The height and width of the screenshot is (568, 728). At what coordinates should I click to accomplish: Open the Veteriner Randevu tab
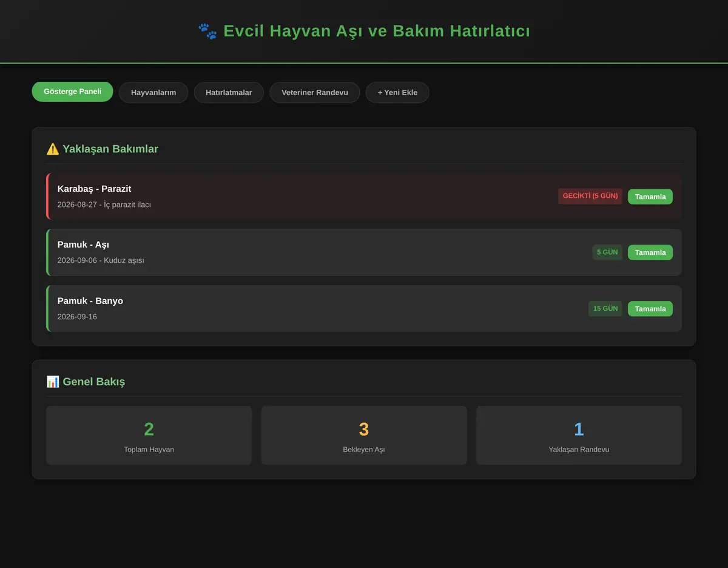click(315, 92)
